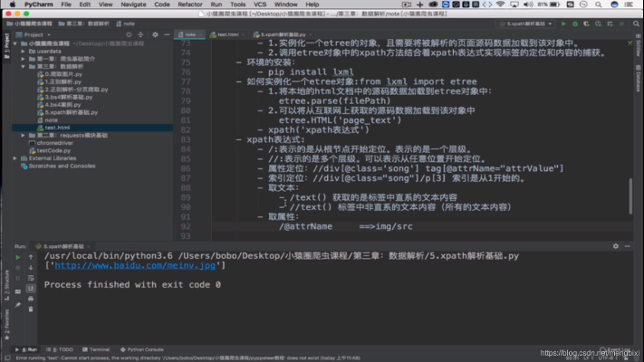Open the Project view selector dropdown

point(34,35)
